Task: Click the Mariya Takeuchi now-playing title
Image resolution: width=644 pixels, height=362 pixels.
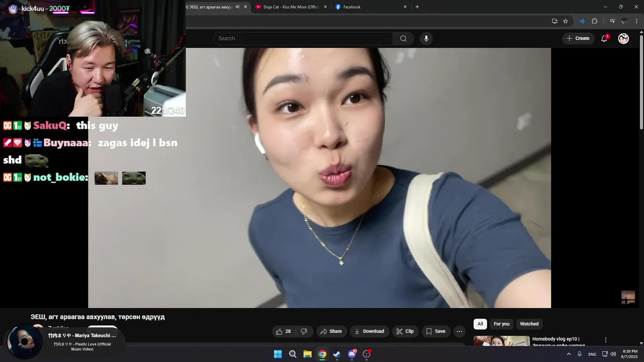Action: pos(82,335)
